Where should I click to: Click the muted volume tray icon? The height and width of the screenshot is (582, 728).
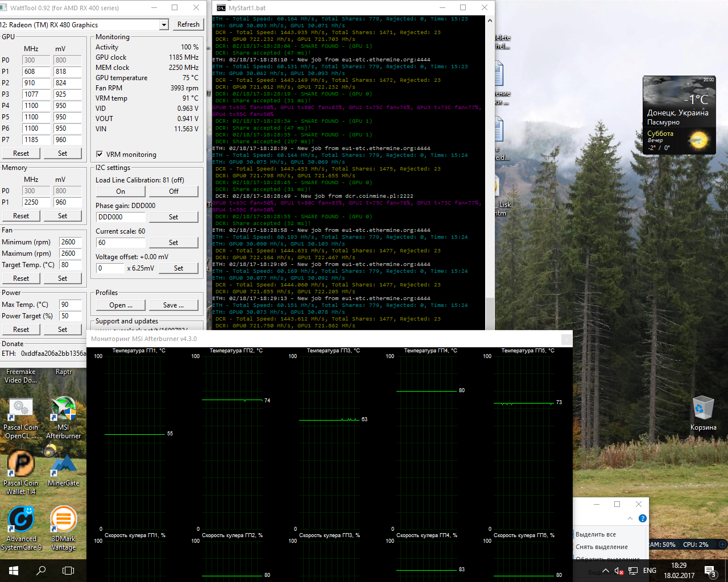(x=619, y=571)
